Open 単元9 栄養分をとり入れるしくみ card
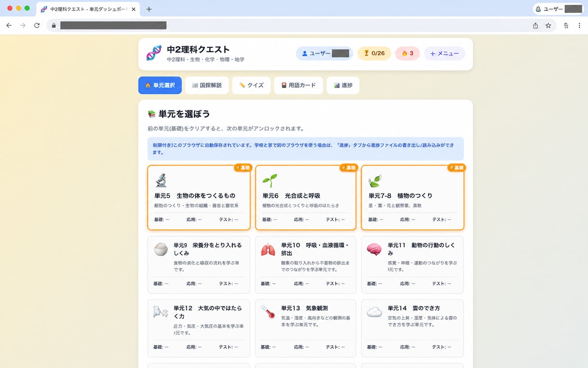 click(199, 264)
